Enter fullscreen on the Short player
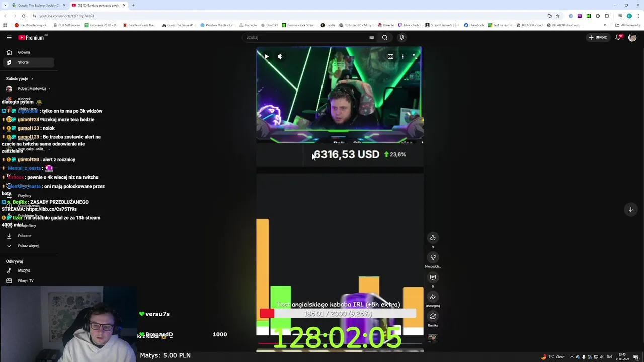Viewport: 644px width, 362px height. tap(415, 57)
